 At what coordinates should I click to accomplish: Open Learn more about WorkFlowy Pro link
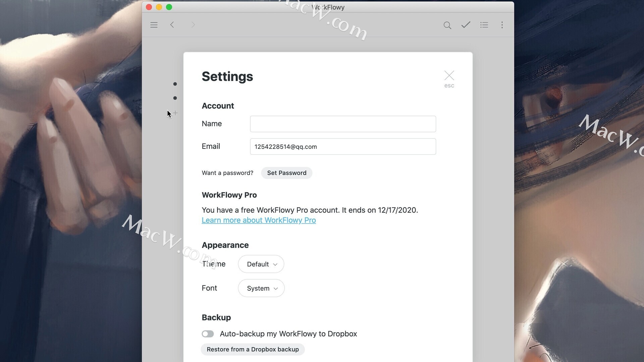click(x=259, y=220)
